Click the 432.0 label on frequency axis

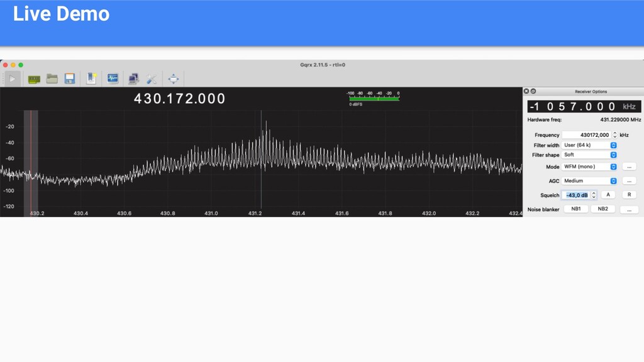click(x=429, y=214)
